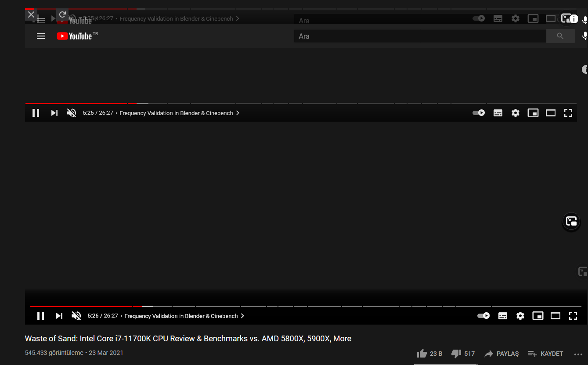Click the Ara search field beside the magnifier
The image size is (588, 365).
pos(420,36)
